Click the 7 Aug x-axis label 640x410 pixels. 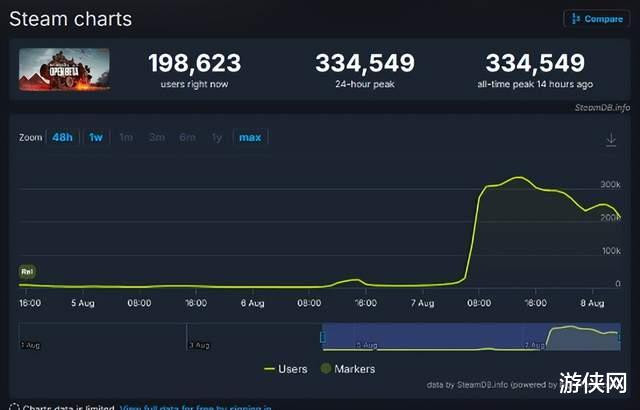[422, 303]
